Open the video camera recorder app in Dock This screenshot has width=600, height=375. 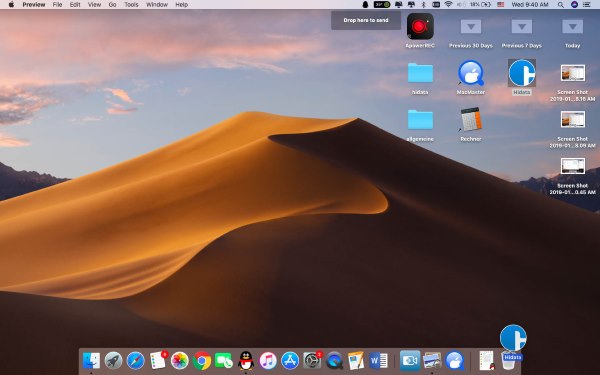click(410, 360)
